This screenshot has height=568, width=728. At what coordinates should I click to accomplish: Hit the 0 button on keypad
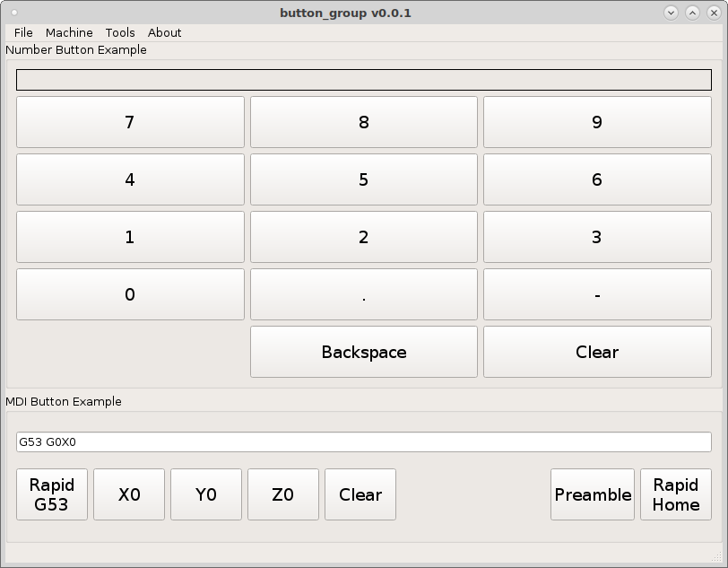[x=130, y=294]
